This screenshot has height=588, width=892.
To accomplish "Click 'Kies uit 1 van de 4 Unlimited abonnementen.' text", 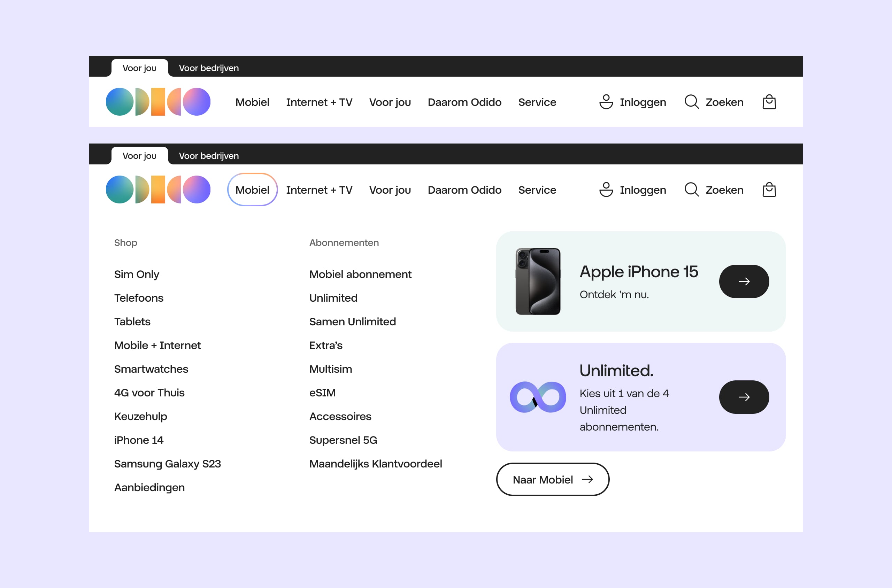I will [624, 410].
